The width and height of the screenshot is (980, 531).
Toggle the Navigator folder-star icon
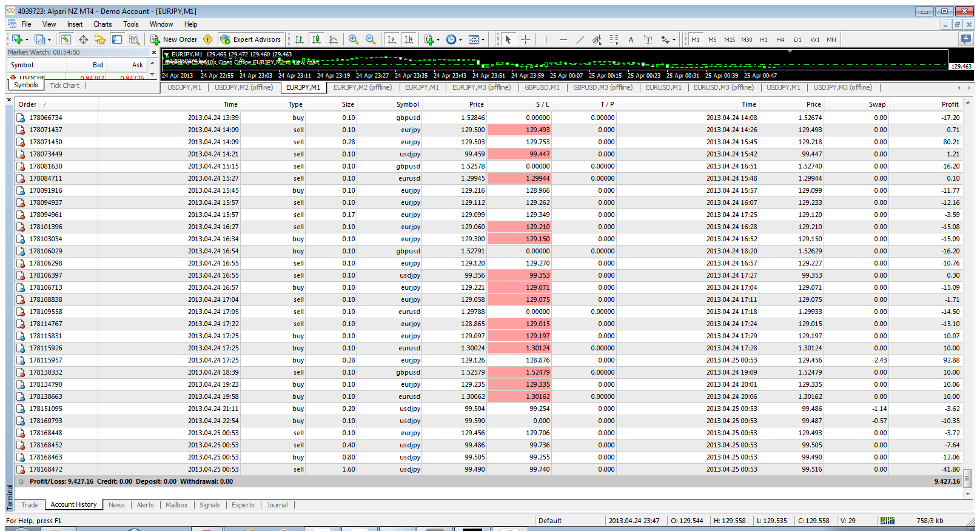click(100, 39)
